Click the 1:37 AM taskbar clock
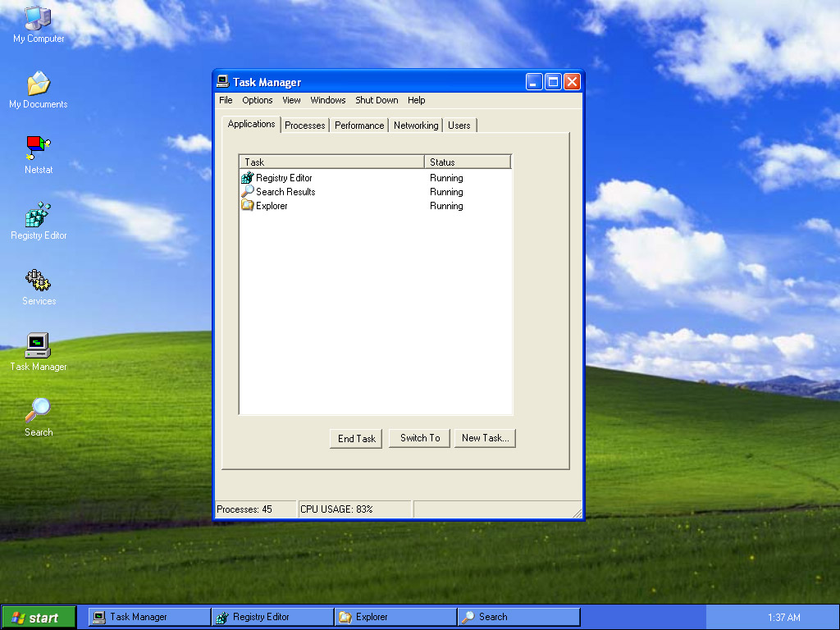Image resolution: width=840 pixels, height=630 pixels. tap(783, 617)
